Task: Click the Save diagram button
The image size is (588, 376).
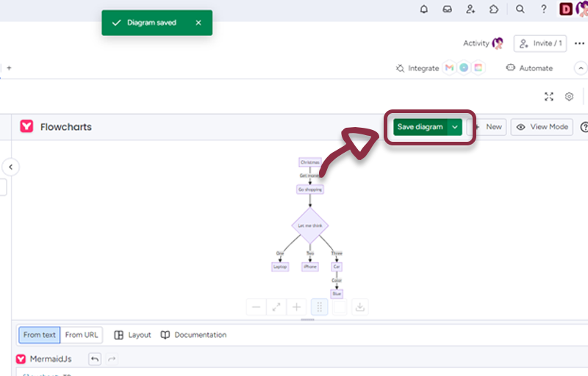Action: 420,127
